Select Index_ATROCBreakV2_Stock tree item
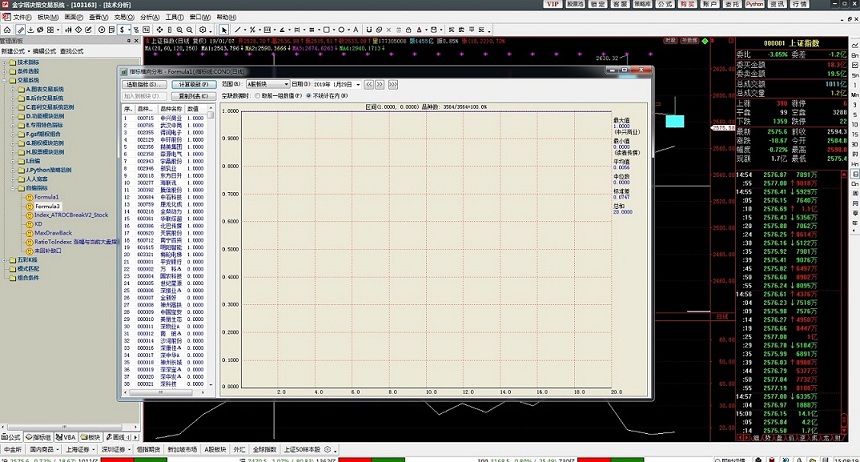Screen dimensions: 860x462 pyautogui.click(x=71, y=215)
